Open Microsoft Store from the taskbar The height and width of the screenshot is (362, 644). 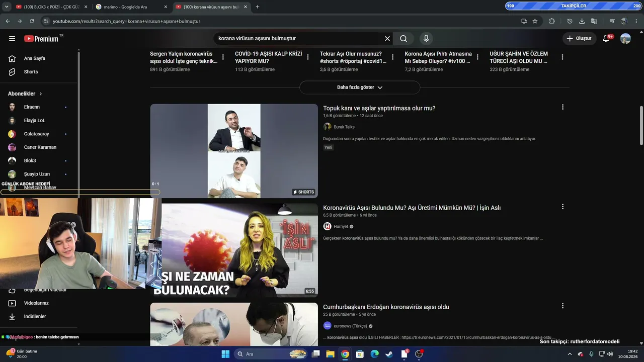[360, 354]
